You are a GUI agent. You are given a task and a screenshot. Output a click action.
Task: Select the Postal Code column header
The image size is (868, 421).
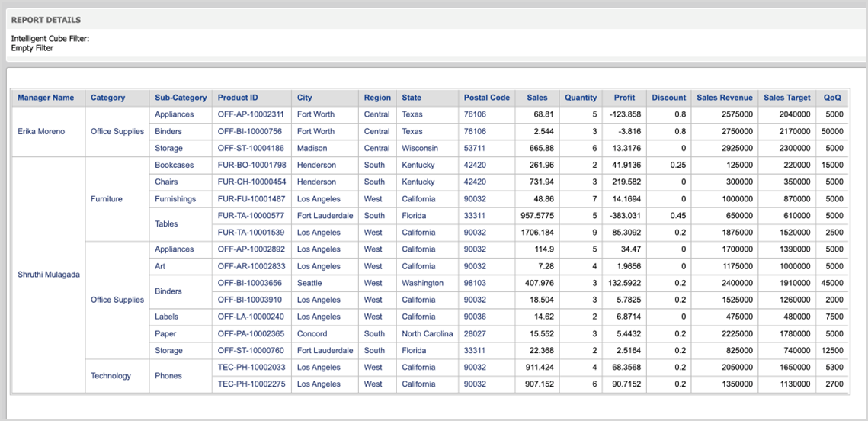[486, 98]
